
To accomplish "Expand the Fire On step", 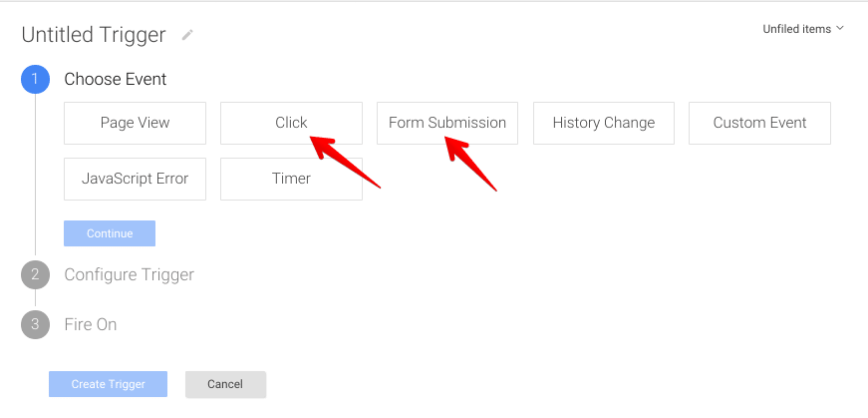I will coord(91,324).
